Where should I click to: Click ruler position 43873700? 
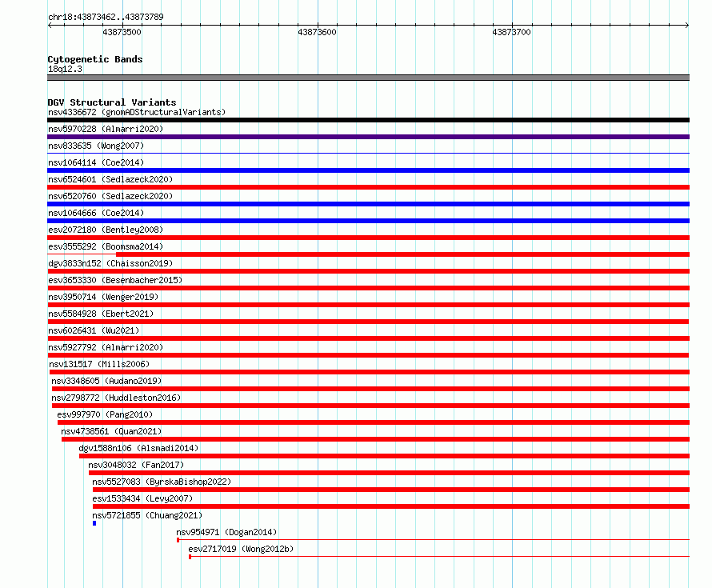[x=511, y=32]
